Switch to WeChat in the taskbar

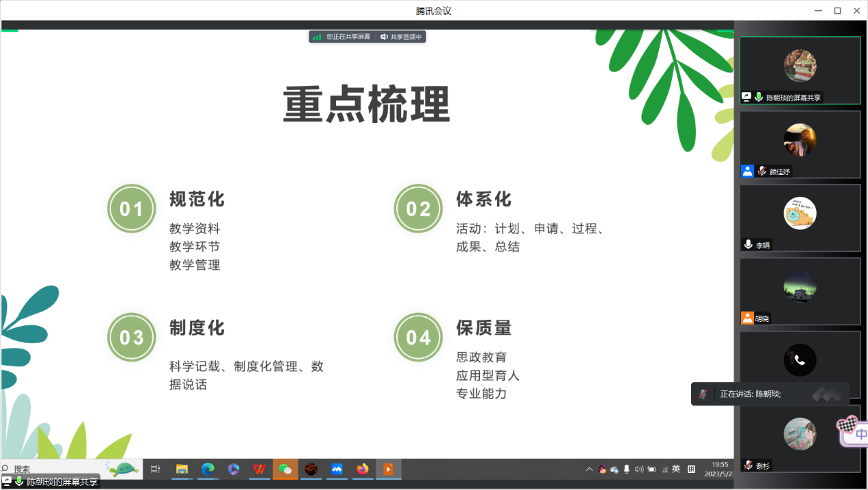[x=285, y=469]
